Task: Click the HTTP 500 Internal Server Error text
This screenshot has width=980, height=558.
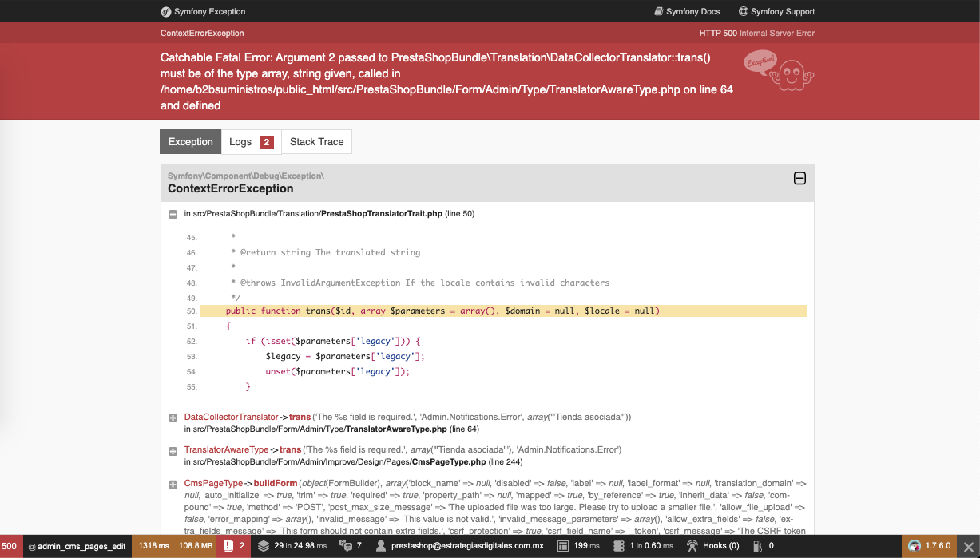Action: 756,33
